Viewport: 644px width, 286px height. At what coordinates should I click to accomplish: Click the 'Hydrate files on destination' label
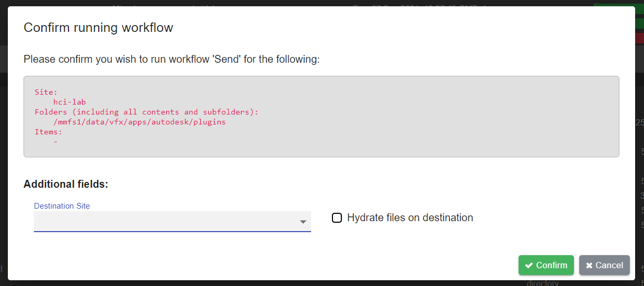(410, 218)
